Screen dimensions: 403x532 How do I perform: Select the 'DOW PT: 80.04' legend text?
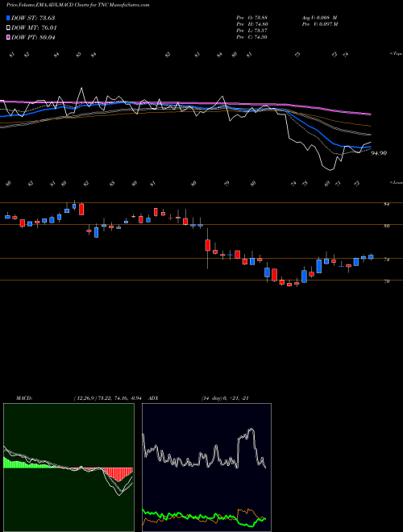point(33,37)
